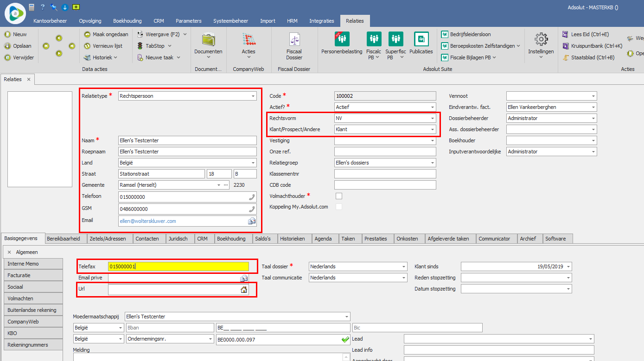Expand the Taal dossier dropdown

404,266
